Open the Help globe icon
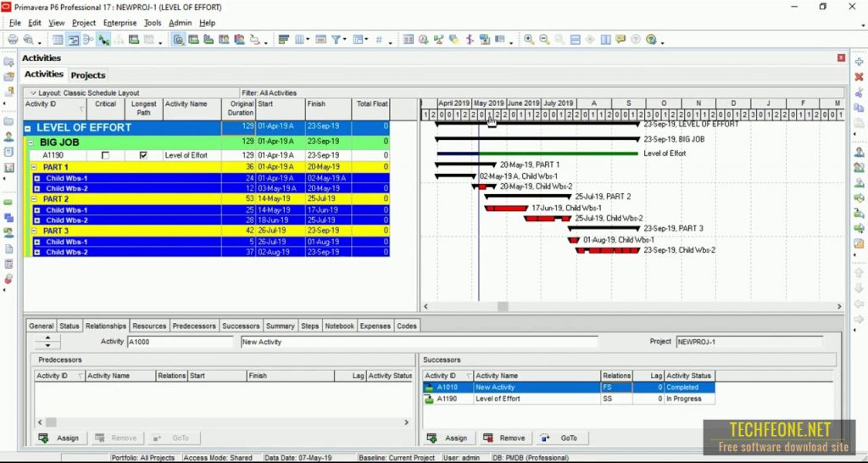Image resolution: width=868 pixels, height=463 pixels. coord(651,39)
